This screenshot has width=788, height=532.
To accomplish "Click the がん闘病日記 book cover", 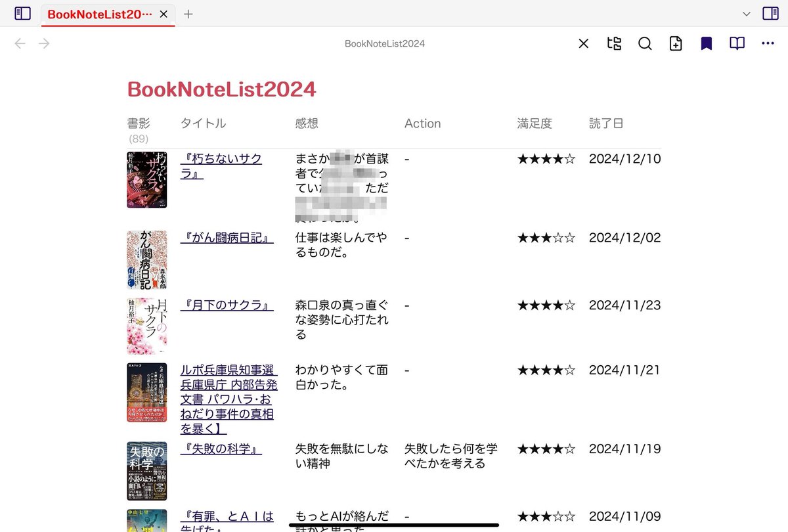I will 146,260.
